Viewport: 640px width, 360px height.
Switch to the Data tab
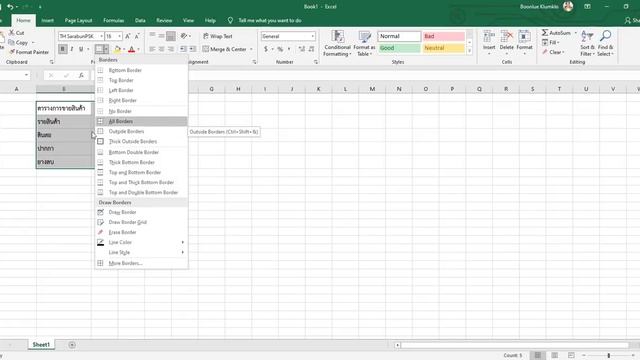click(x=140, y=20)
